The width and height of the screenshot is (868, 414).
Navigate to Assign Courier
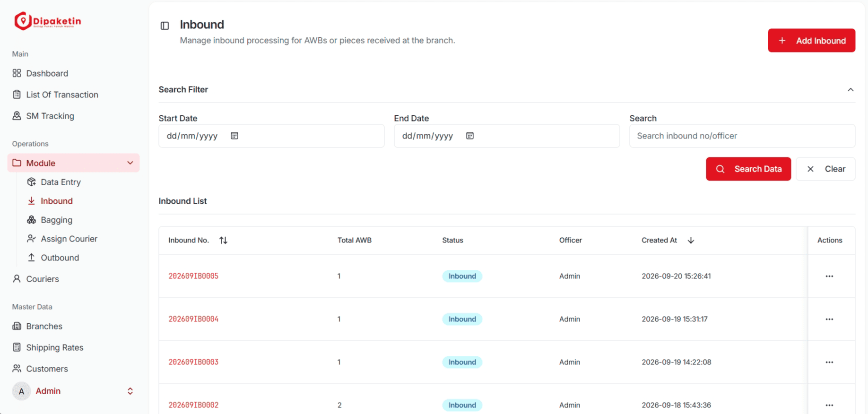tap(69, 239)
